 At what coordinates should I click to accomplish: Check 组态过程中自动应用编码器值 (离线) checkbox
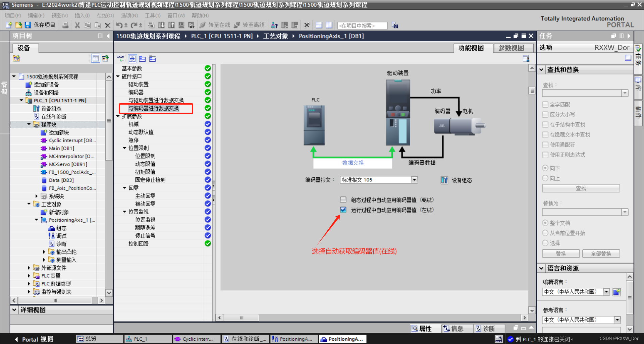(x=343, y=200)
